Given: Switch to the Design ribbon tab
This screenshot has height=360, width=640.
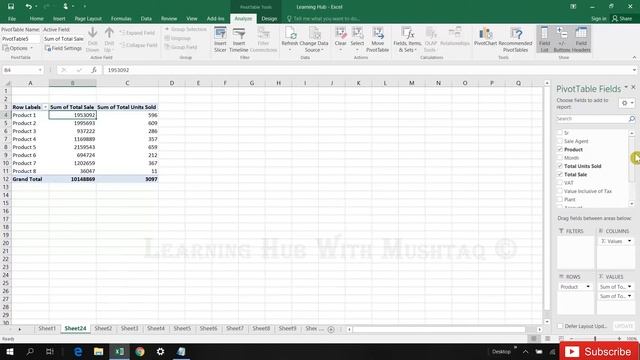Looking at the screenshot, I should coord(269,18).
